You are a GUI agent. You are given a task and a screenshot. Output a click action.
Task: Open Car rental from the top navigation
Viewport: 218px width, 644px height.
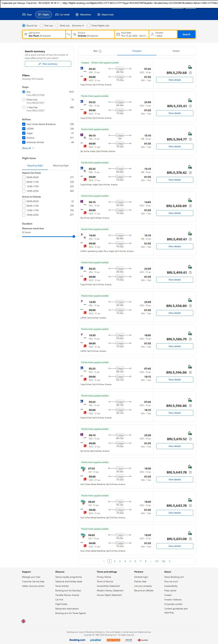[62, 15]
